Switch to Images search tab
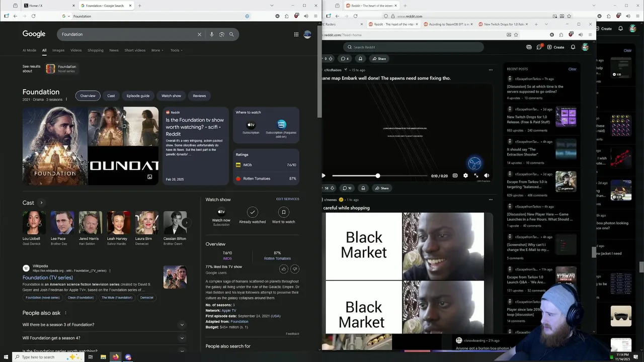Image resolution: width=644 pixels, height=362 pixels. pyautogui.click(x=58, y=50)
